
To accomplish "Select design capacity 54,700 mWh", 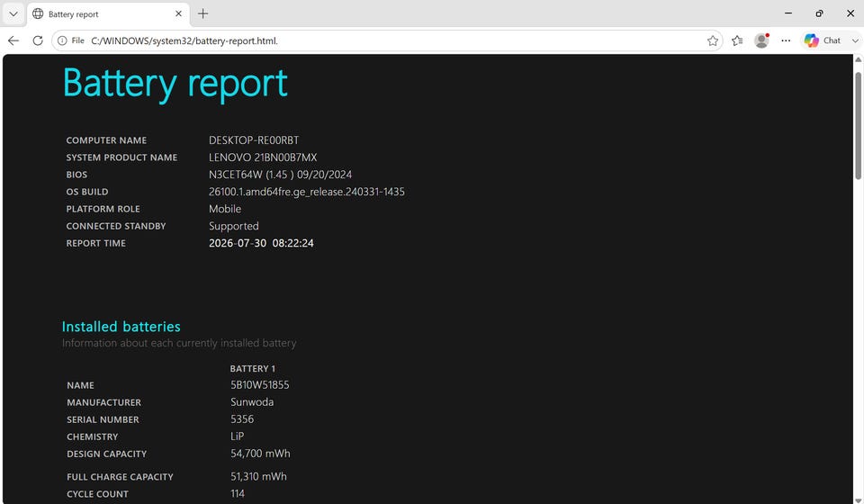I will point(260,454).
